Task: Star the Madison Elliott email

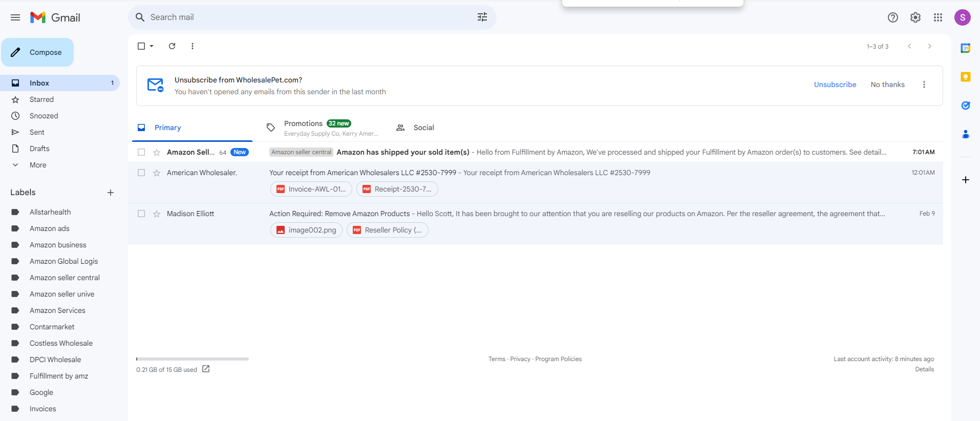Action: coord(157,214)
